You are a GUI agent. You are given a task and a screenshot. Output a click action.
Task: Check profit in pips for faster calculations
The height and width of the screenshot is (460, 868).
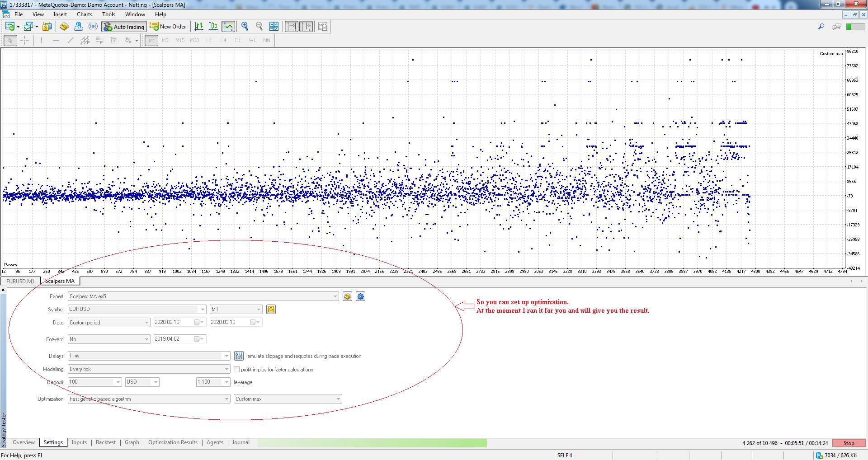pyautogui.click(x=236, y=370)
